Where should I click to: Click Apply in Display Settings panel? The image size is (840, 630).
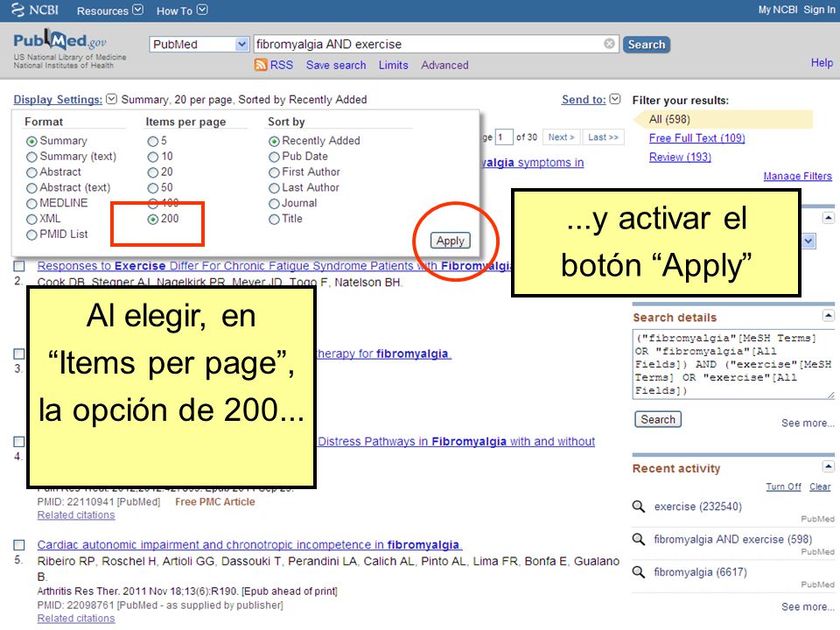point(450,241)
